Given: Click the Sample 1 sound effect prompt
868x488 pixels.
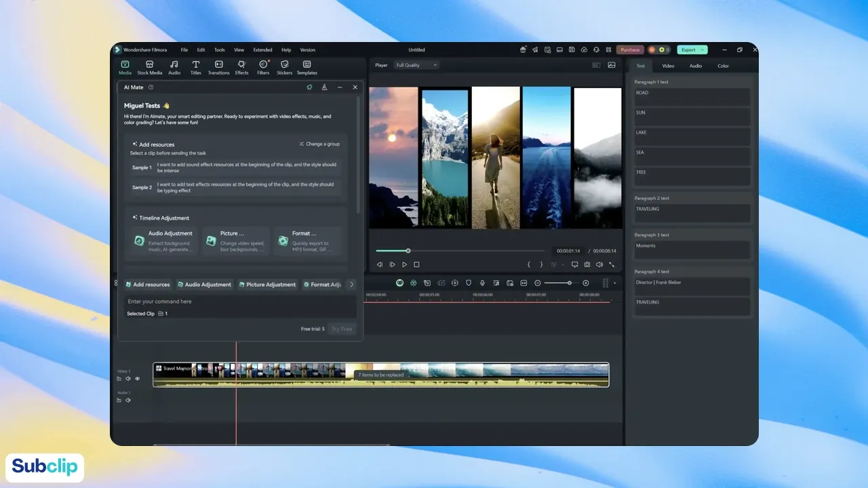Looking at the screenshot, I should [236, 167].
